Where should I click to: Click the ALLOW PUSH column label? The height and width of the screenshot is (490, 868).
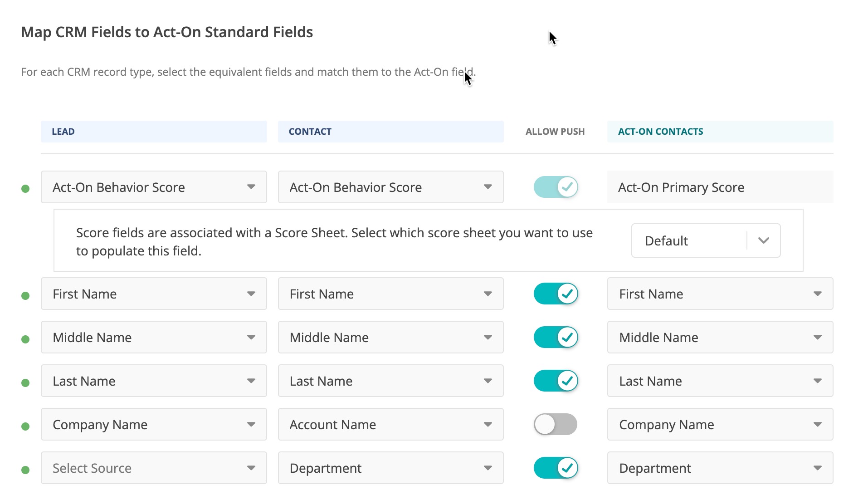(555, 132)
